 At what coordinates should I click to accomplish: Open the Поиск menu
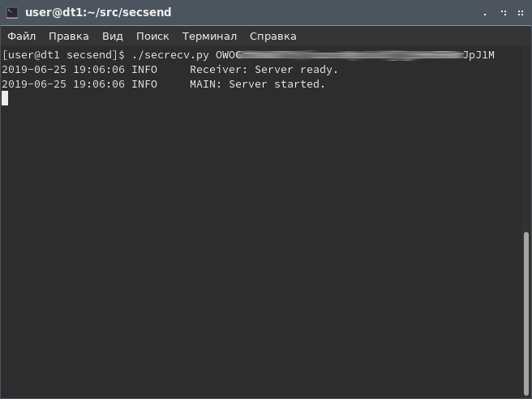[152, 36]
